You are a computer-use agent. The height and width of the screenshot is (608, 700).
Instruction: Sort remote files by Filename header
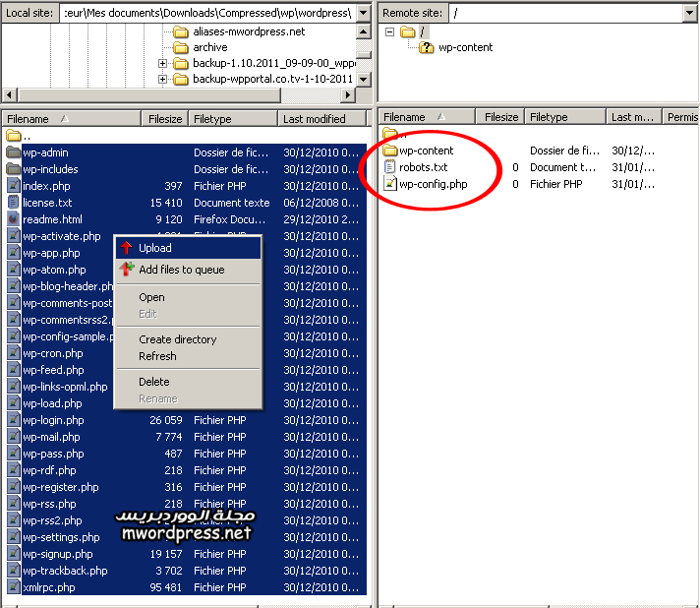click(427, 117)
